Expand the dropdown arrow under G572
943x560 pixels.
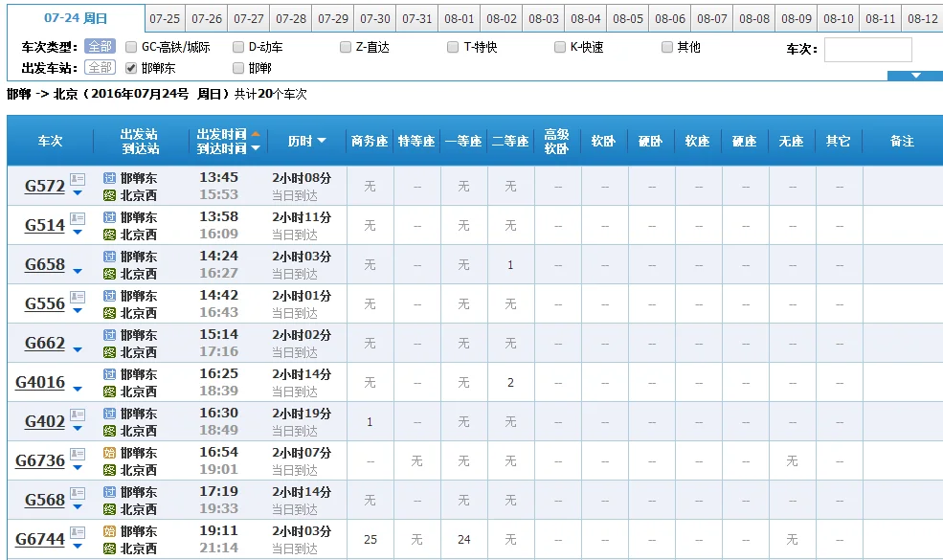pyautogui.click(x=77, y=193)
